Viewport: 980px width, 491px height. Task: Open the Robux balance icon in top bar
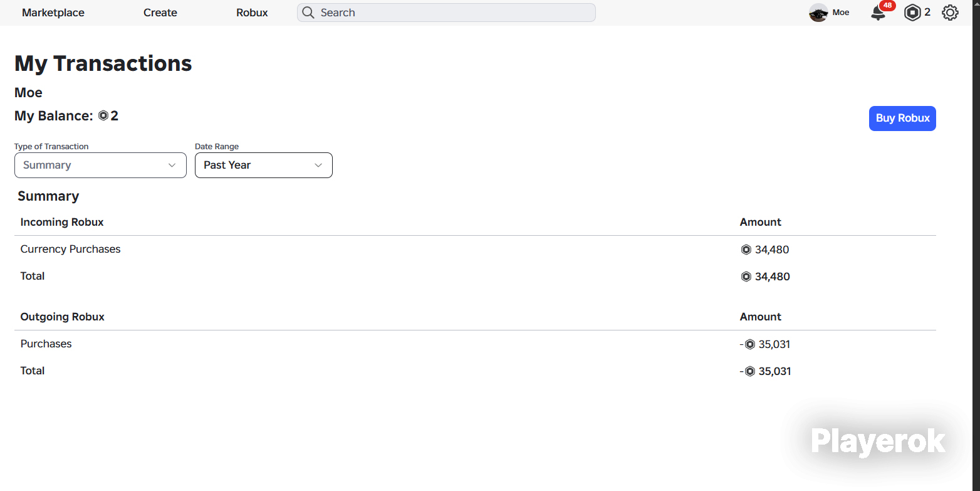tap(912, 13)
